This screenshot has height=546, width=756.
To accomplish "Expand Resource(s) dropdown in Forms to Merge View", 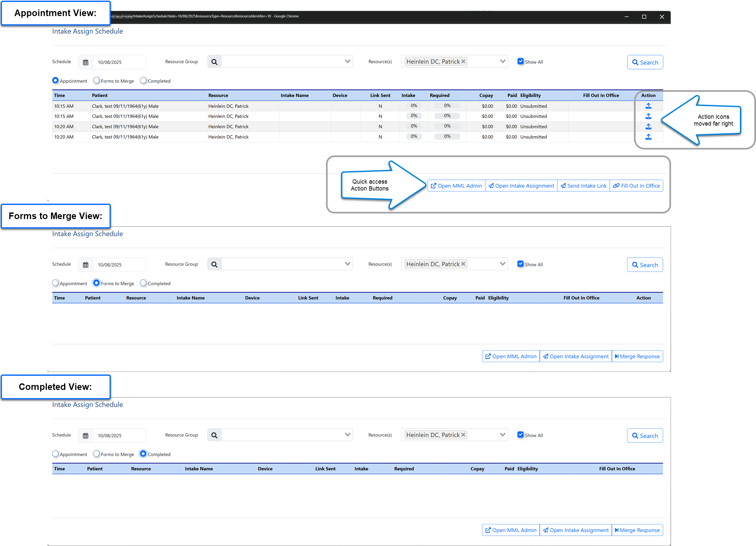I will (502, 264).
